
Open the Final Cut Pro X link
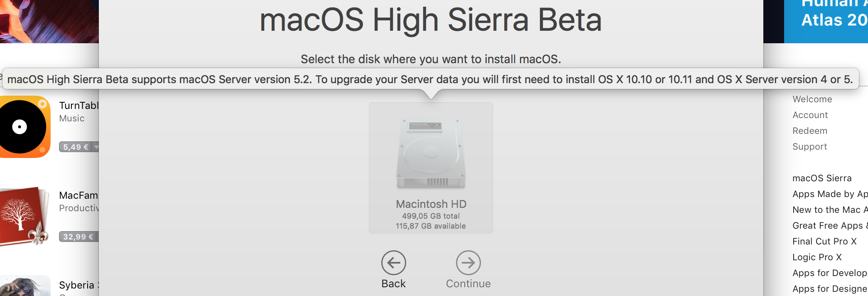click(x=824, y=242)
